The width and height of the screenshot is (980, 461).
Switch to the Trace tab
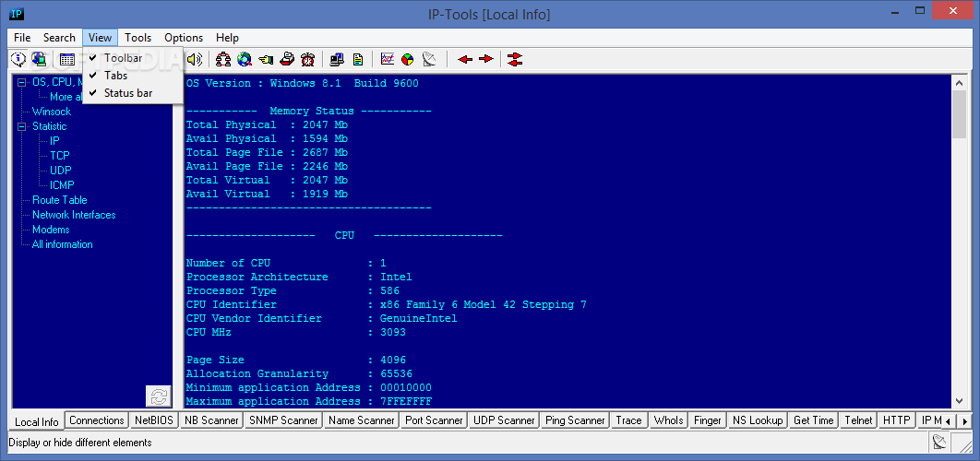point(628,420)
